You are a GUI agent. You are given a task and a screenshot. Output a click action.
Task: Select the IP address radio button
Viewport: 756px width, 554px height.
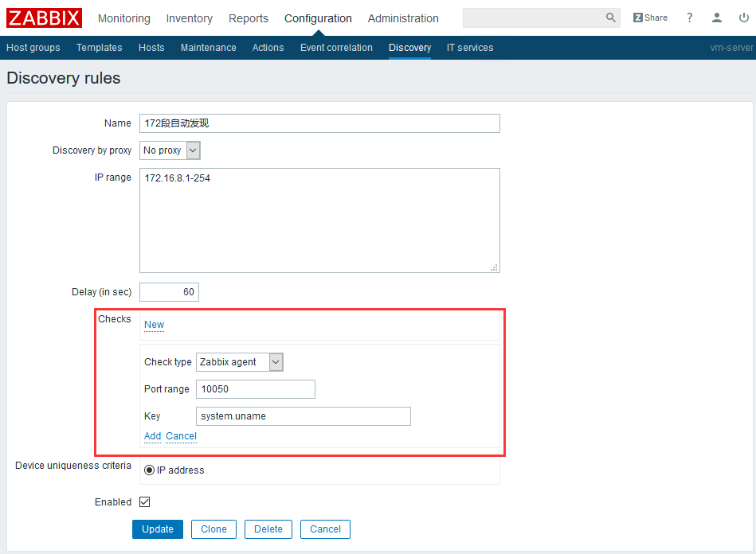tap(150, 470)
